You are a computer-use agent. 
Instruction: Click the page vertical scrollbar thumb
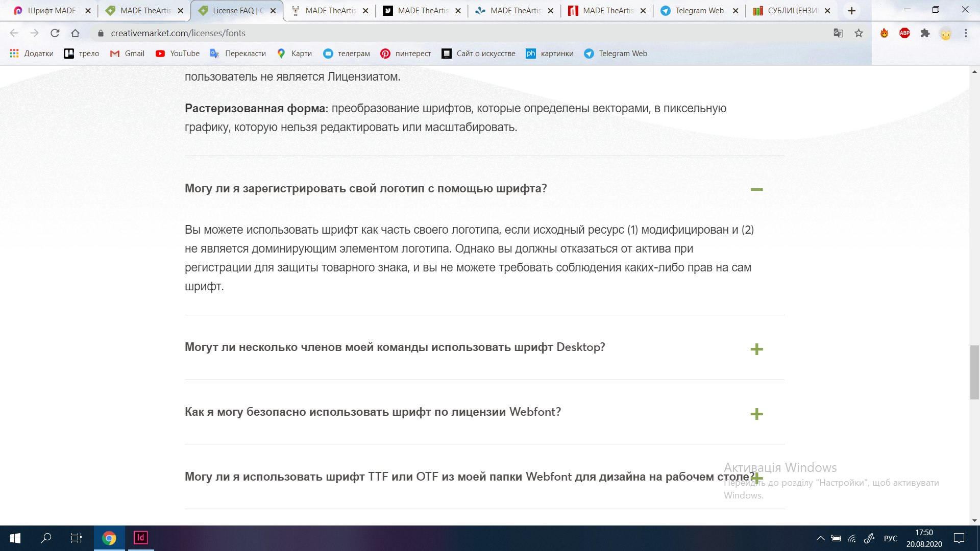(974, 372)
